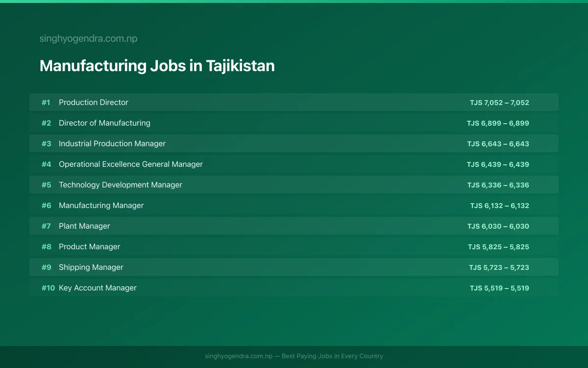Select the Technology Development Manager job title
588x368 pixels.
[121, 185]
